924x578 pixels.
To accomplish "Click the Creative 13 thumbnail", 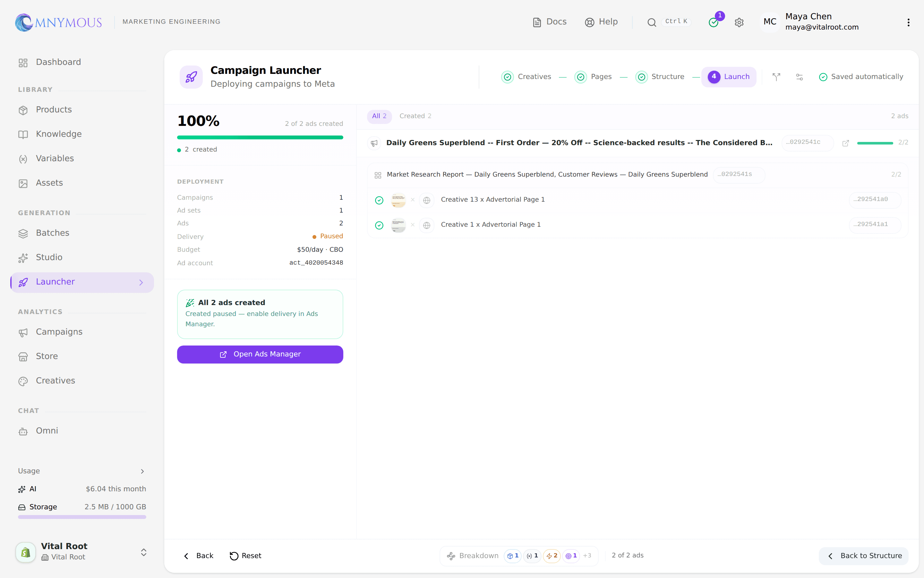I will (x=398, y=200).
